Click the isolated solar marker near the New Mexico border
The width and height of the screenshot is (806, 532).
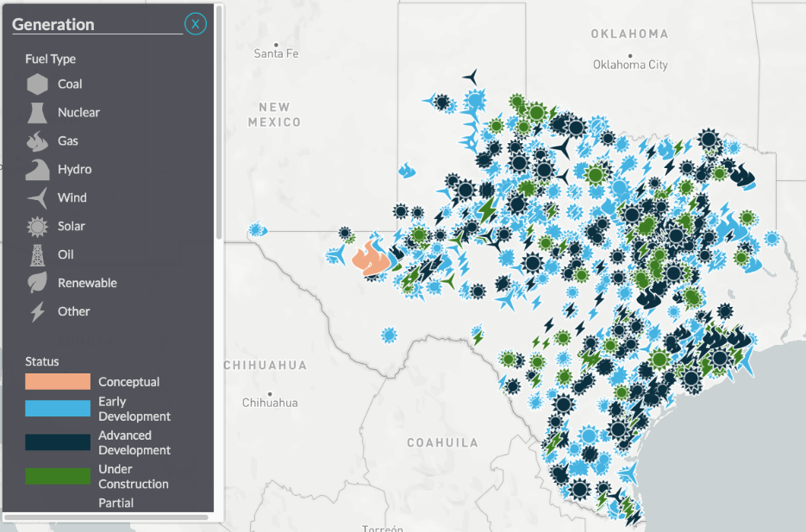(x=258, y=230)
